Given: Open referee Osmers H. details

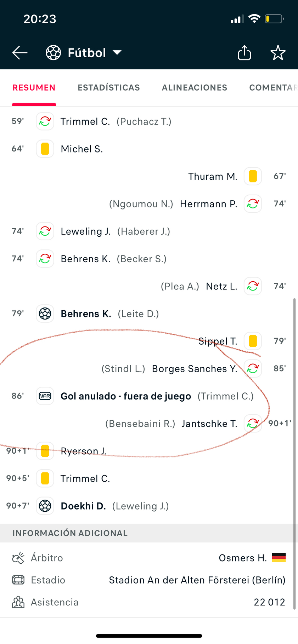Looking at the screenshot, I should pos(243,558).
